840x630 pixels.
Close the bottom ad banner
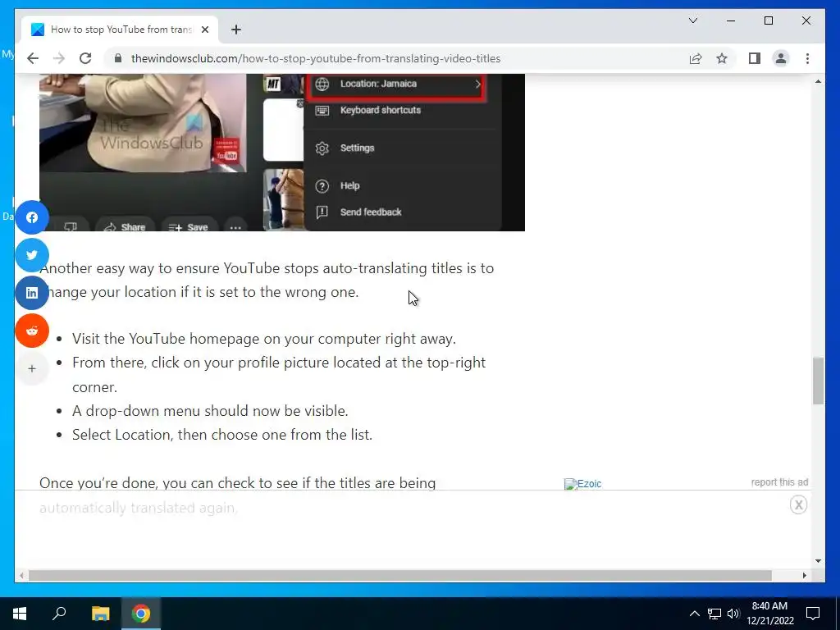tap(798, 504)
